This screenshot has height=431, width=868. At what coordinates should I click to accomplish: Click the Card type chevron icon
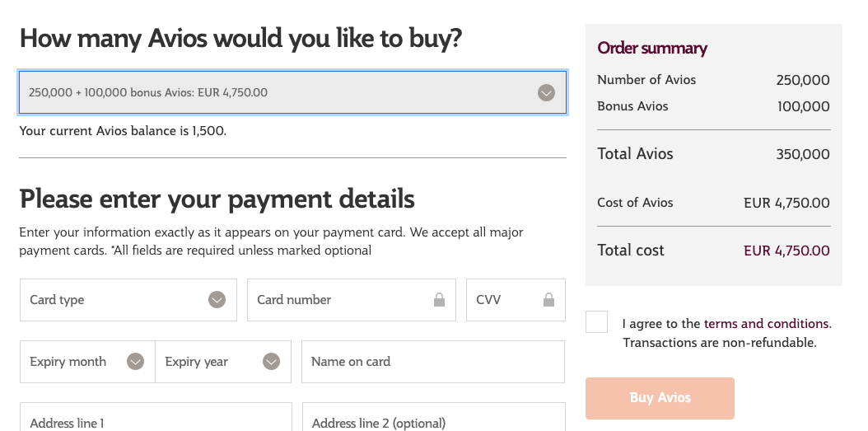click(x=217, y=300)
